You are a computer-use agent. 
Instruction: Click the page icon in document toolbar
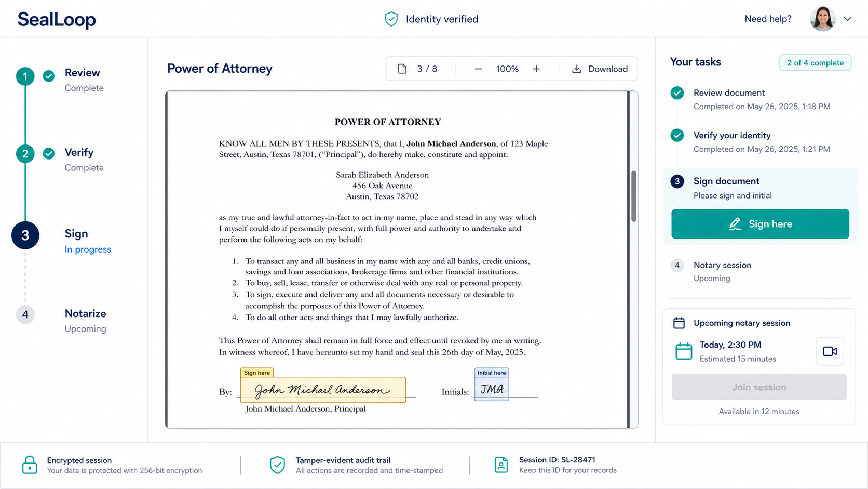point(402,69)
